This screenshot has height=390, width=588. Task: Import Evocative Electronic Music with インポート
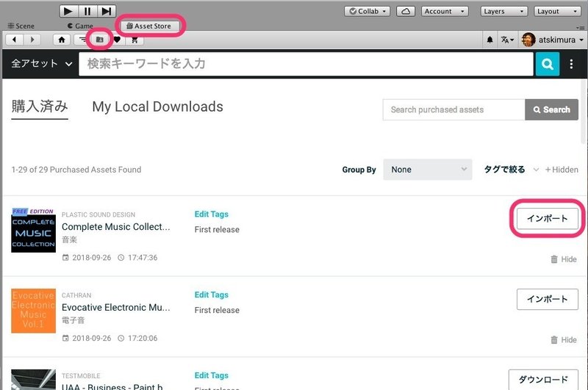[547, 299]
